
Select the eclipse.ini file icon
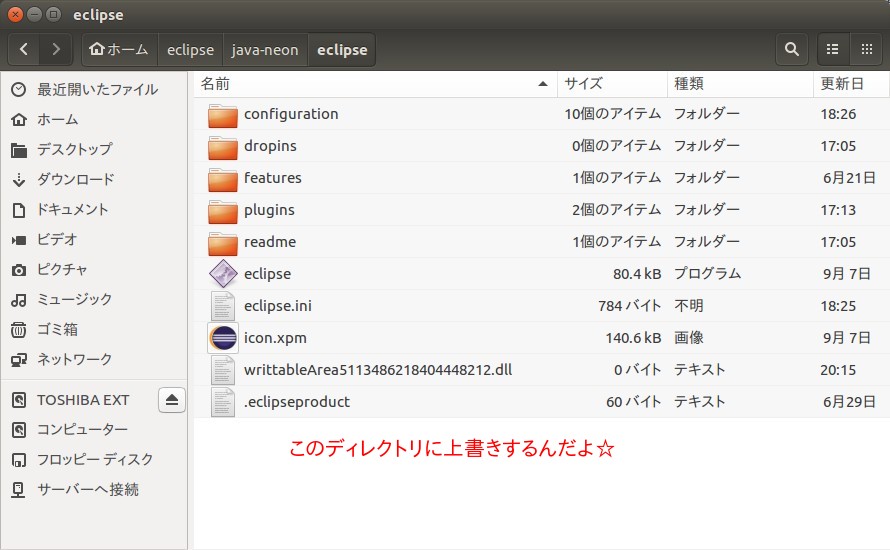click(222, 306)
